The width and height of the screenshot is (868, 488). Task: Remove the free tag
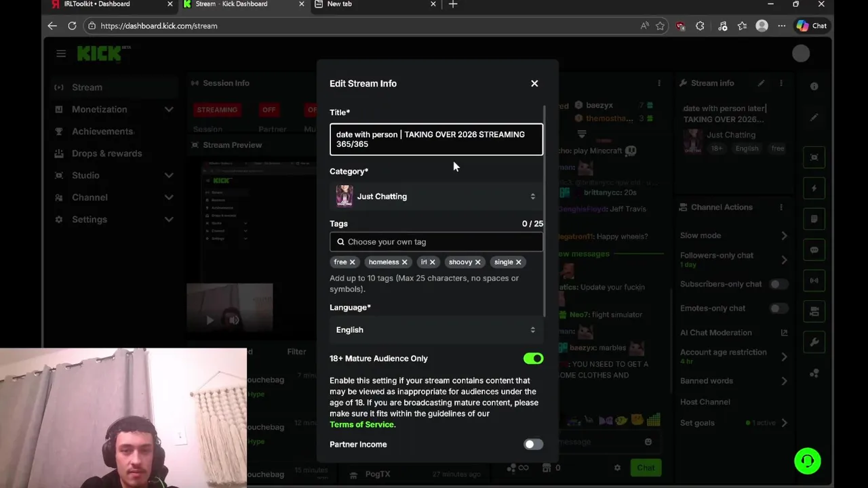click(352, 262)
